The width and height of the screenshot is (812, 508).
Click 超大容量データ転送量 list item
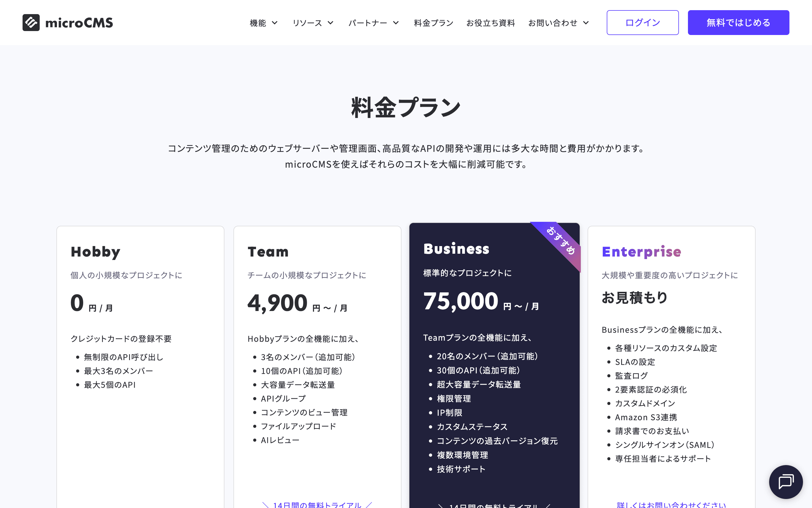point(479,384)
